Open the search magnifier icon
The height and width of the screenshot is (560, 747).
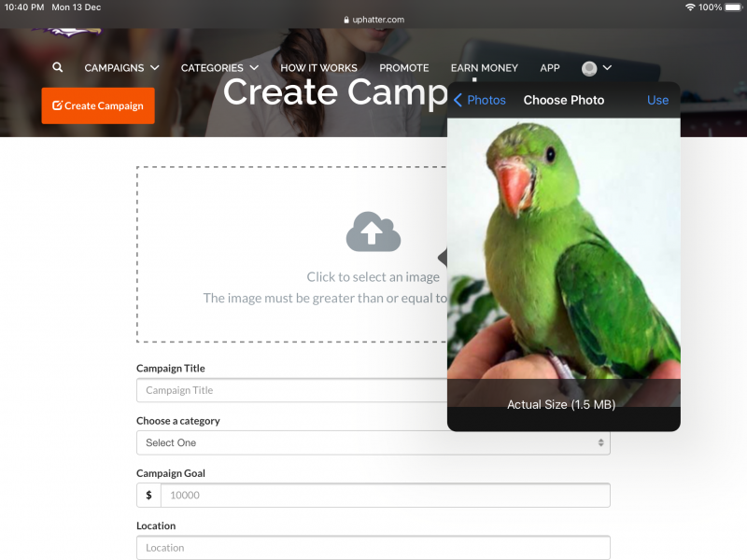pos(58,67)
